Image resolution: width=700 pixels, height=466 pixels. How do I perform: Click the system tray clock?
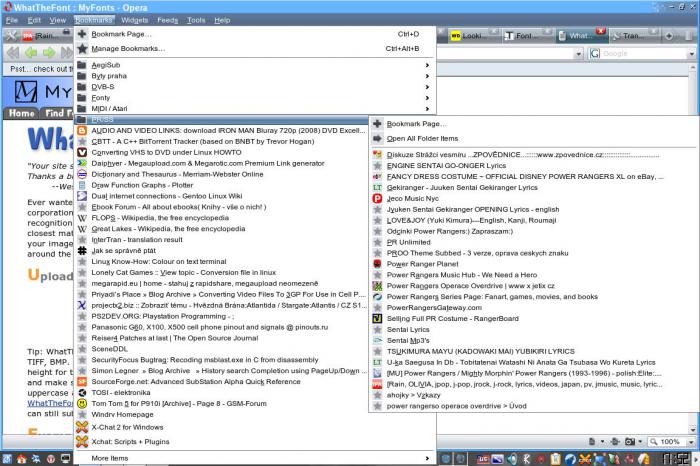point(677,459)
